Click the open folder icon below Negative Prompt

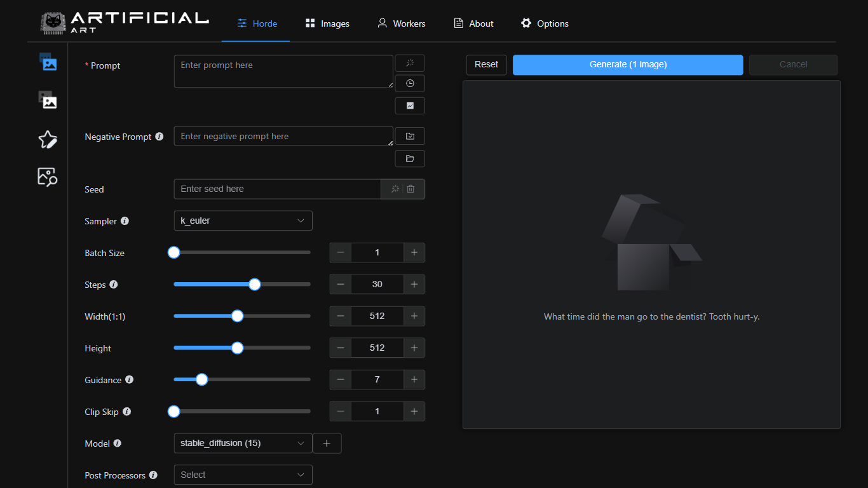click(410, 158)
